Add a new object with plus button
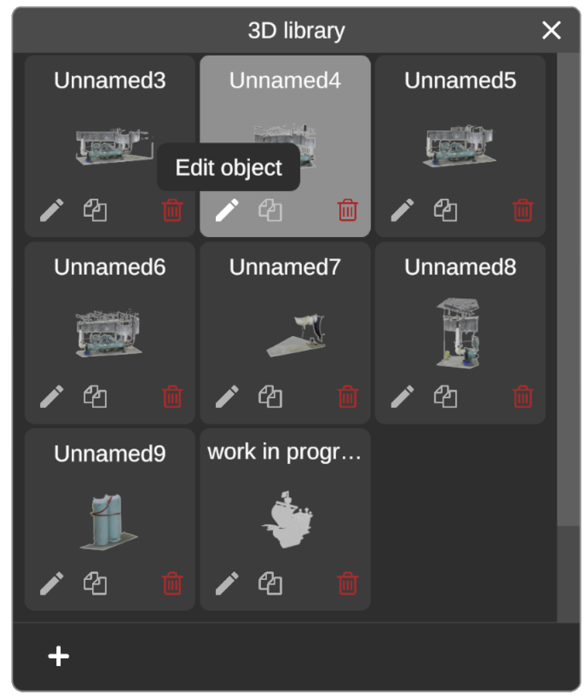This screenshot has width=588, height=700. point(59,656)
